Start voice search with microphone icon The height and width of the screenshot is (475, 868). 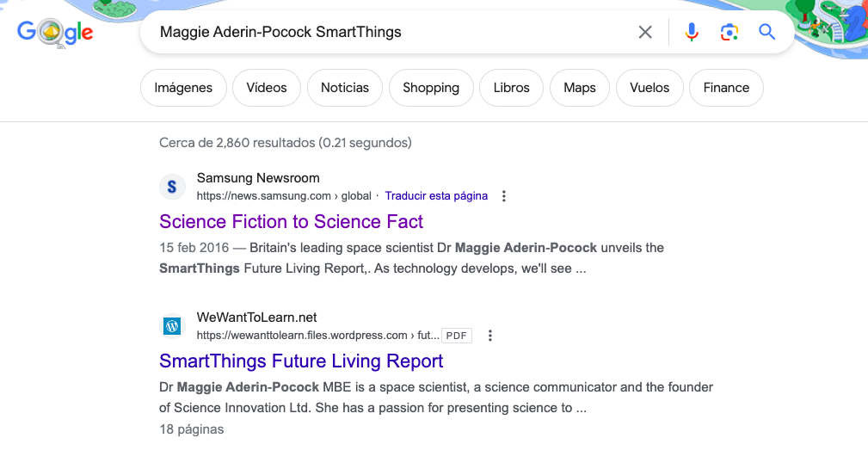(691, 32)
